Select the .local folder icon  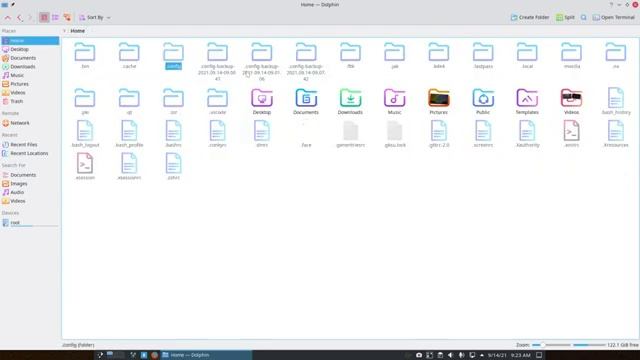(527, 52)
